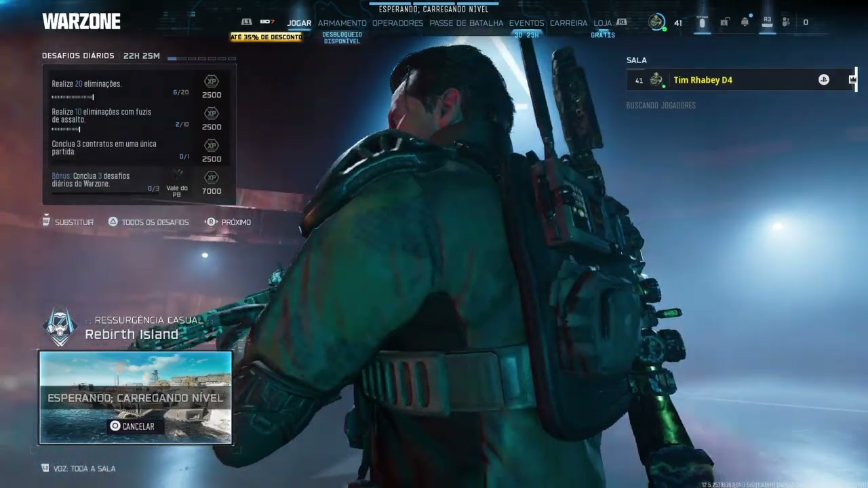Click the party leader crown icon
This screenshot has height=488, width=868.
tap(852, 80)
